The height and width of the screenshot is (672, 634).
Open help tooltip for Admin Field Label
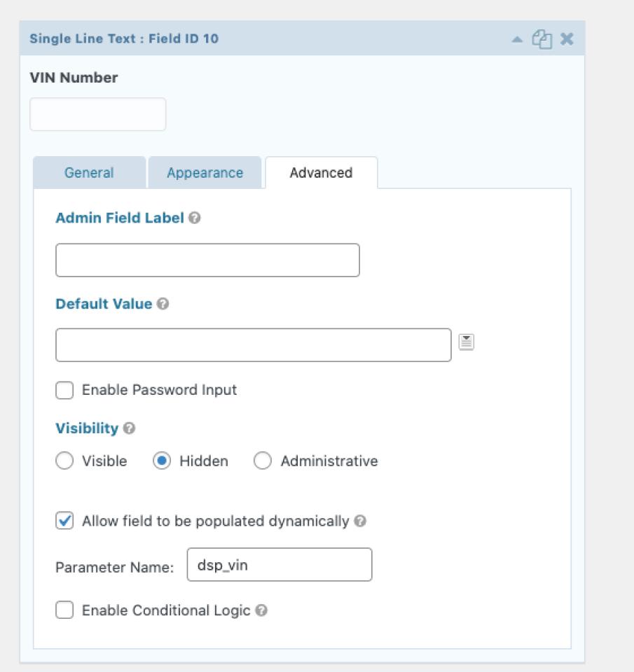click(x=195, y=218)
